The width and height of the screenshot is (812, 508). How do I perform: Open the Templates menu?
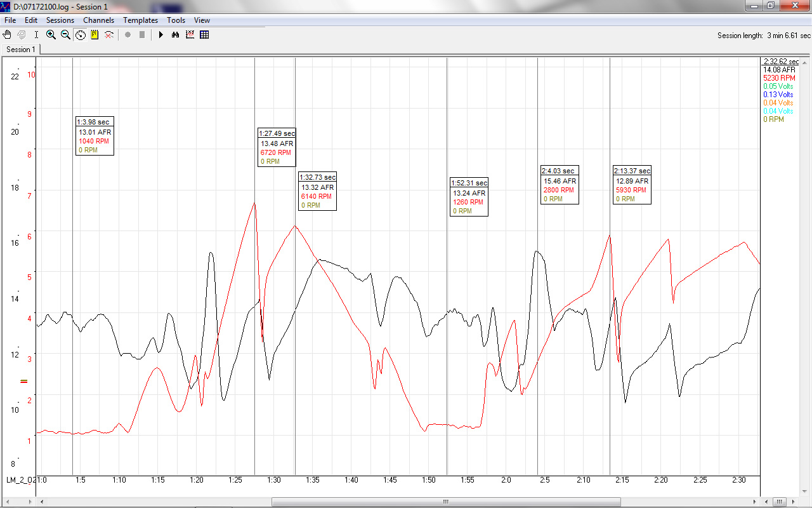pyautogui.click(x=140, y=20)
